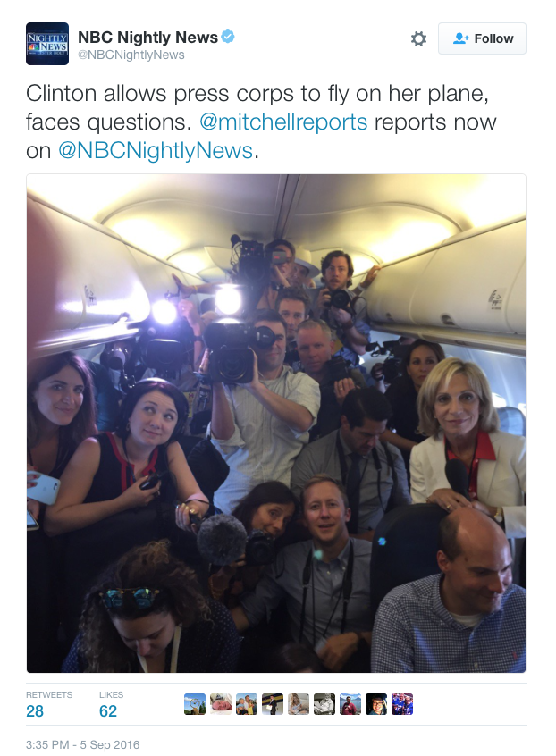Viewport: 556px width, 756px height.
Task: Click the NBC Nightly News display name
Action: (148, 38)
